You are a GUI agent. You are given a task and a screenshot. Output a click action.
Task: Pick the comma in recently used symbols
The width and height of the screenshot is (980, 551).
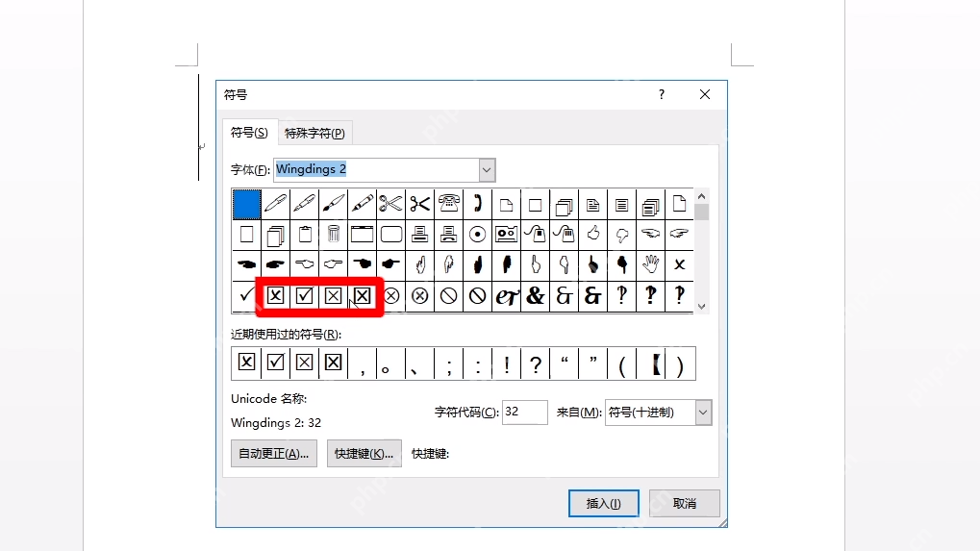[x=363, y=363]
